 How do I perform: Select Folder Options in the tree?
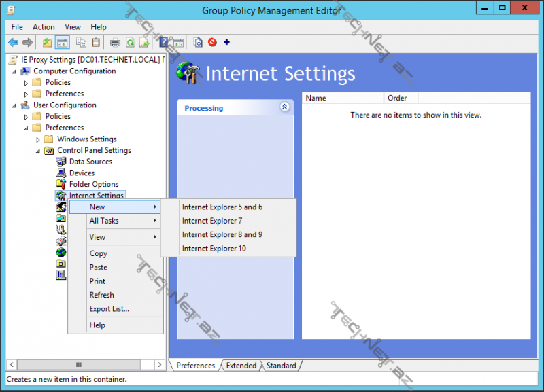click(93, 184)
